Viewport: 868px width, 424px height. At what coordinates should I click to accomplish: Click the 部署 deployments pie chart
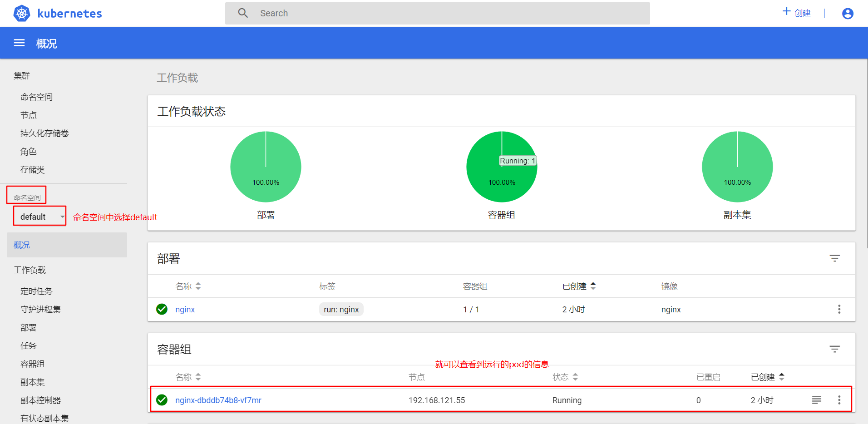[x=266, y=167]
